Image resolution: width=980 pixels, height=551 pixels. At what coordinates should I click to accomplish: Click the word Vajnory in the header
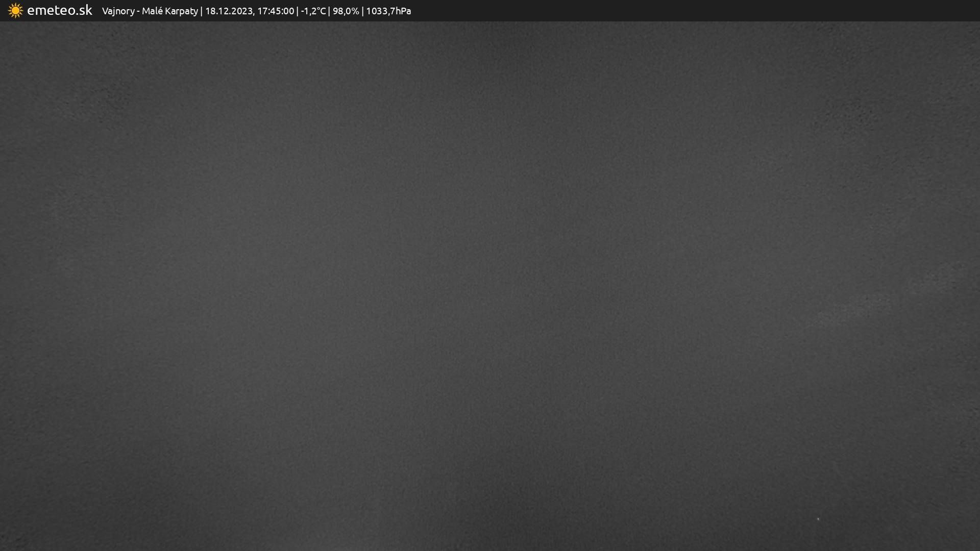coord(118,11)
